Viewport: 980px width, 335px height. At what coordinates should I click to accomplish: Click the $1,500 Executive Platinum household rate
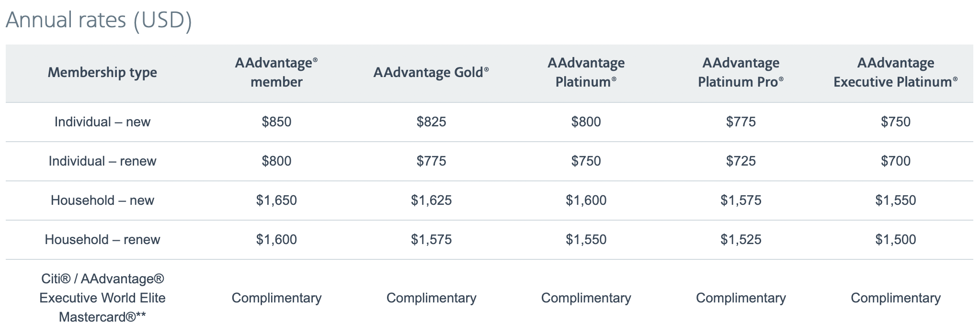coord(895,240)
